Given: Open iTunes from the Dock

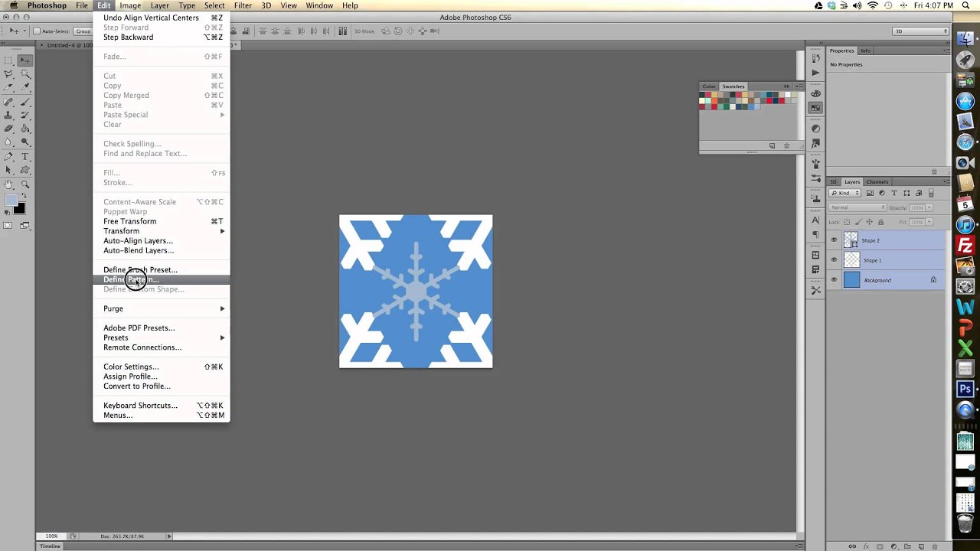Looking at the screenshot, I should (x=965, y=225).
